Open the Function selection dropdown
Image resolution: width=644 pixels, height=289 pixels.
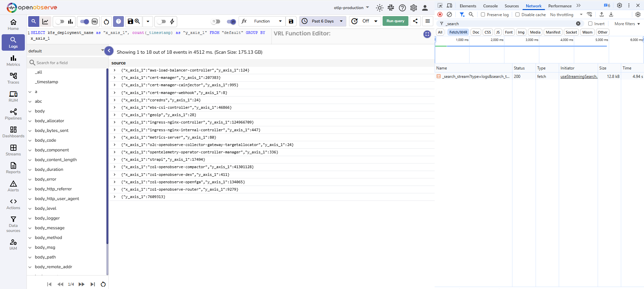coord(267,21)
